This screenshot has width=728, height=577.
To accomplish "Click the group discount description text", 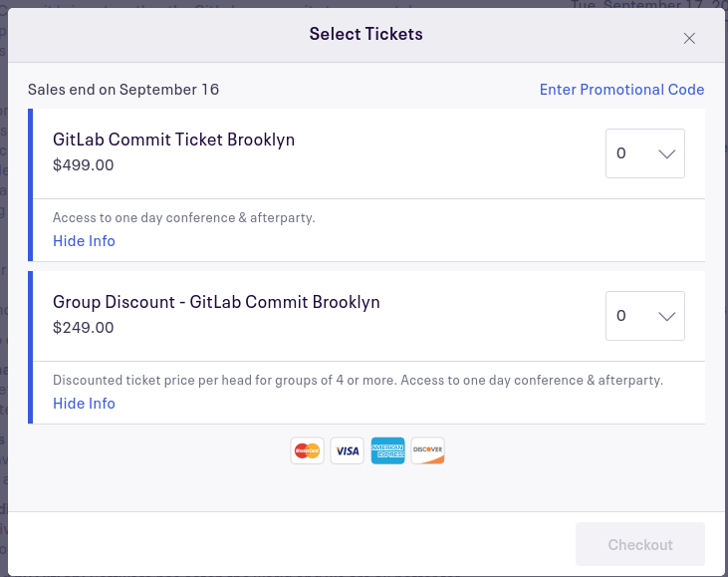I will click(x=358, y=380).
